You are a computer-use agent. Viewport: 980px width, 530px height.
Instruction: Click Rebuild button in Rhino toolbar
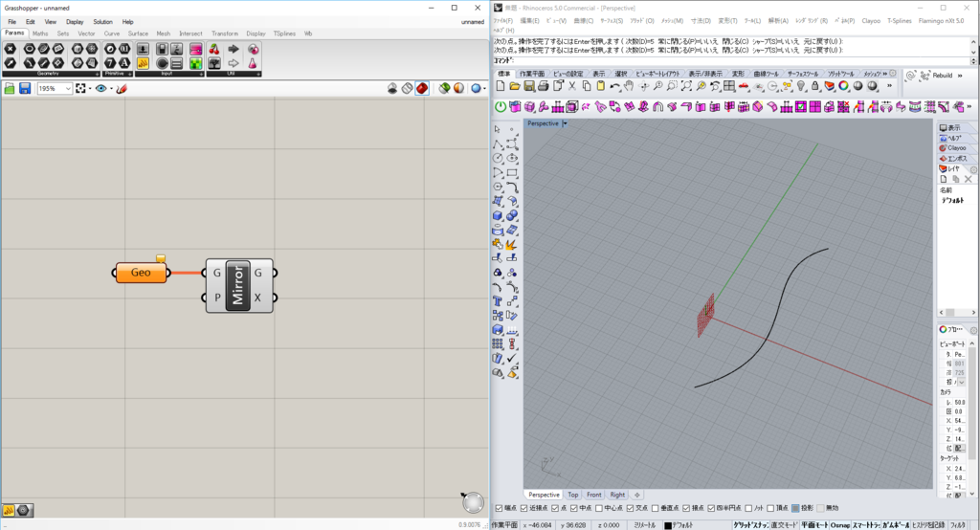click(942, 76)
